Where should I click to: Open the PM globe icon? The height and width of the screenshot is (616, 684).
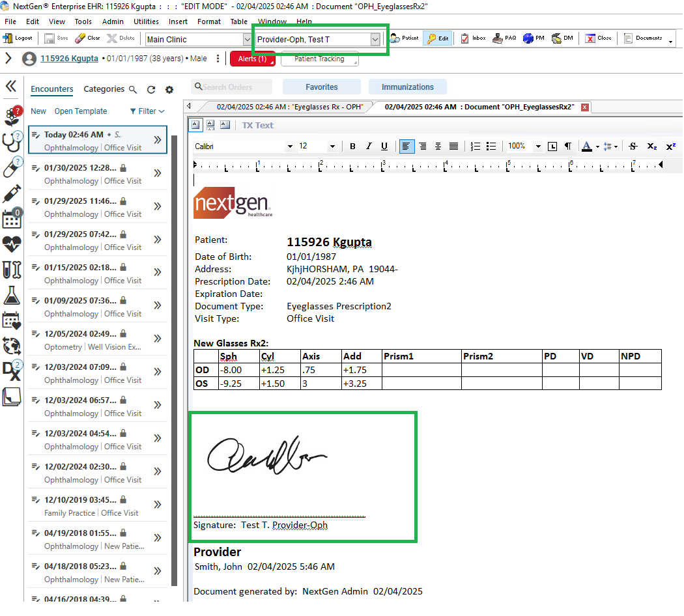(534, 38)
